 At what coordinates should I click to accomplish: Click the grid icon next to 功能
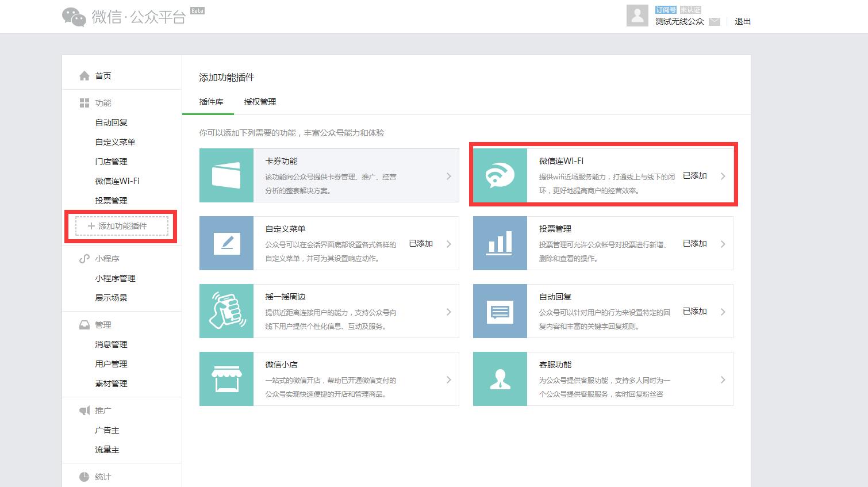click(x=85, y=103)
